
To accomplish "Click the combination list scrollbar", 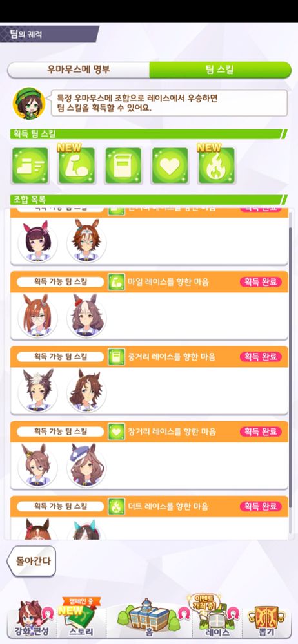I will coord(291,374).
